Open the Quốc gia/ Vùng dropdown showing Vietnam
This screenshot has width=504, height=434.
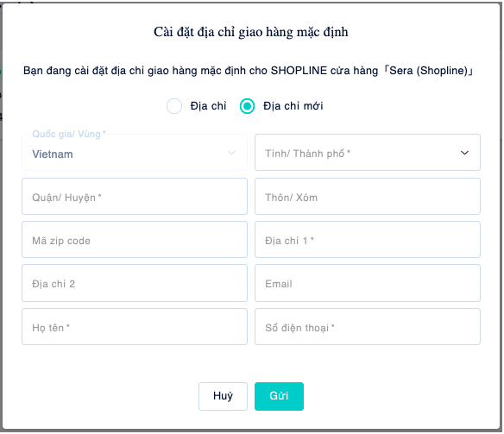coord(135,152)
